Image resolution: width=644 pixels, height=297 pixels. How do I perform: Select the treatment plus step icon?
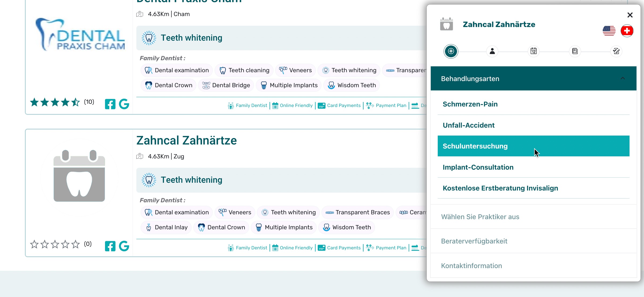click(451, 51)
